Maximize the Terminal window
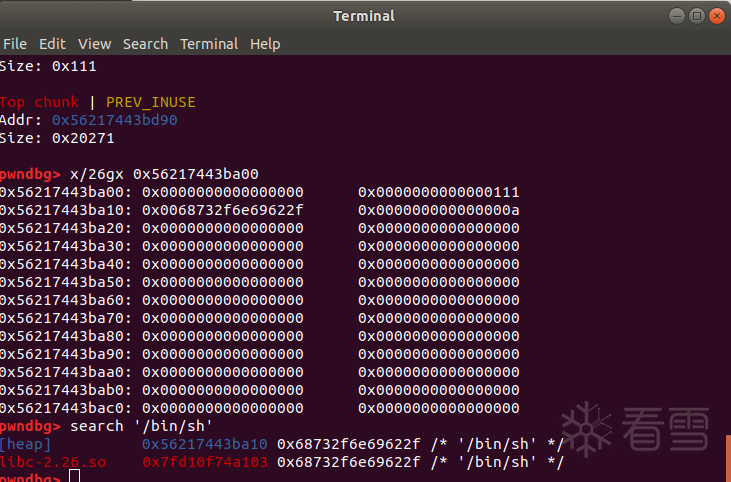This screenshot has height=482, width=731. (x=698, y=16)
